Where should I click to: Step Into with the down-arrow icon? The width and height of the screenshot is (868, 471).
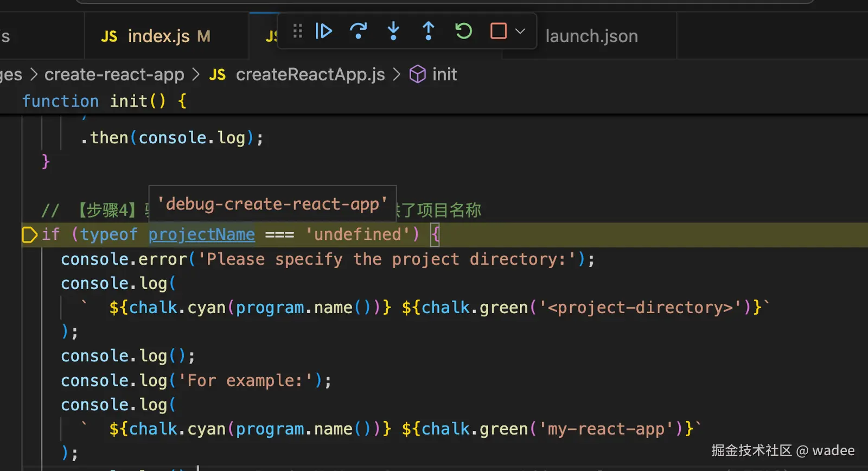393,31
